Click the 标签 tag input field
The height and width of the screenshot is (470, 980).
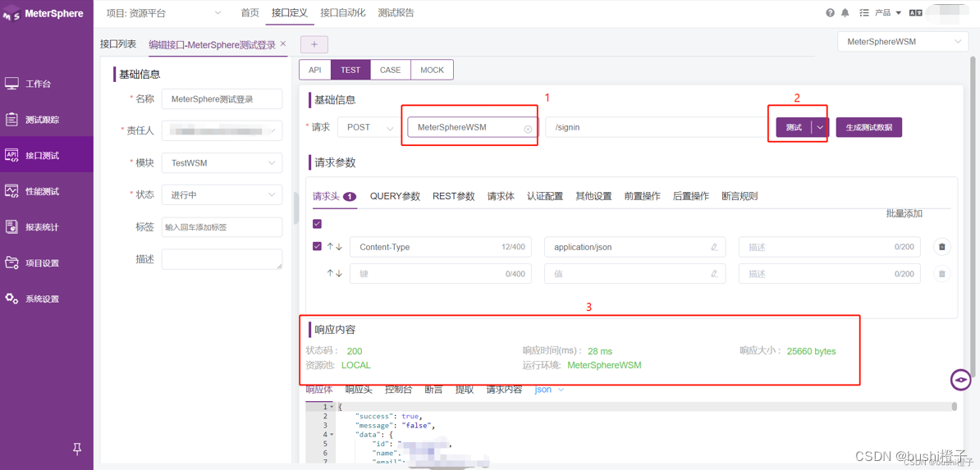(222, 227)
